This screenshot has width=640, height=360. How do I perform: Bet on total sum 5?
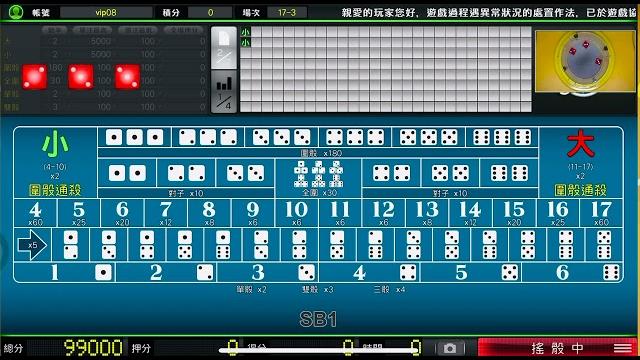click(x=78, y=213)
